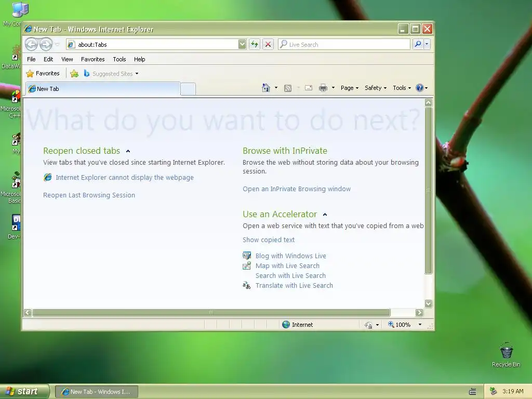Click the horizontal scrollbar left arrow

[28, 312]
